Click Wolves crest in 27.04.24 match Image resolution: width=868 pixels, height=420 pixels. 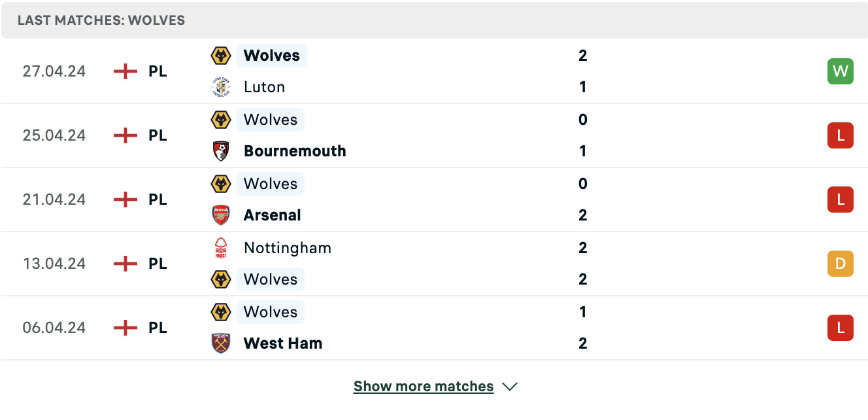[x=221, y=56]
